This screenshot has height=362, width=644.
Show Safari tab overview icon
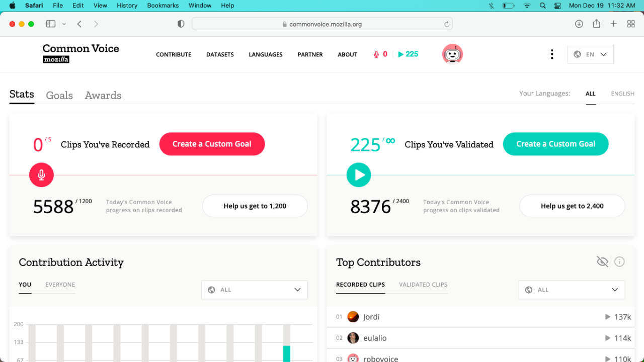pyautogui.click(x=631, y=24)
